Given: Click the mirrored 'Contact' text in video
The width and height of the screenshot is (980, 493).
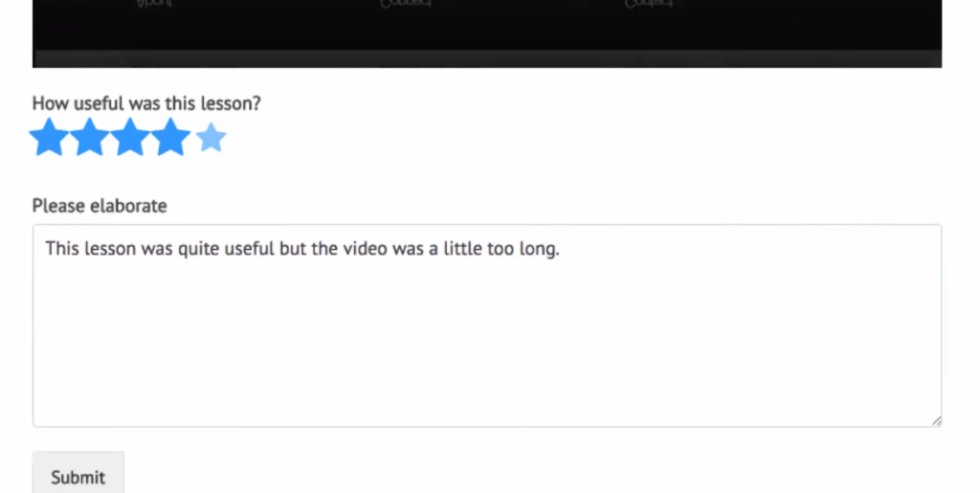Looking at the screenshot, I should pyautogui.click(x=648, y=4).
